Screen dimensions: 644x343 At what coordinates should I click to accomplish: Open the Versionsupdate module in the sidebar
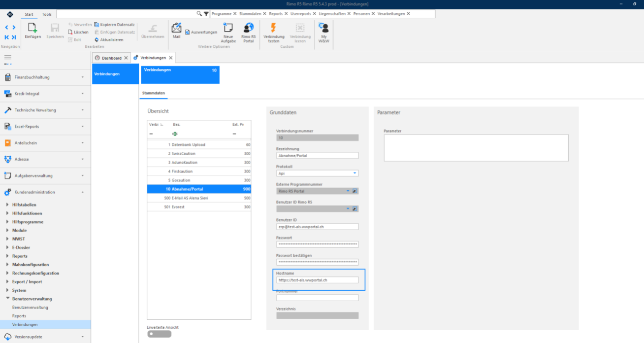tap(45, 337)
